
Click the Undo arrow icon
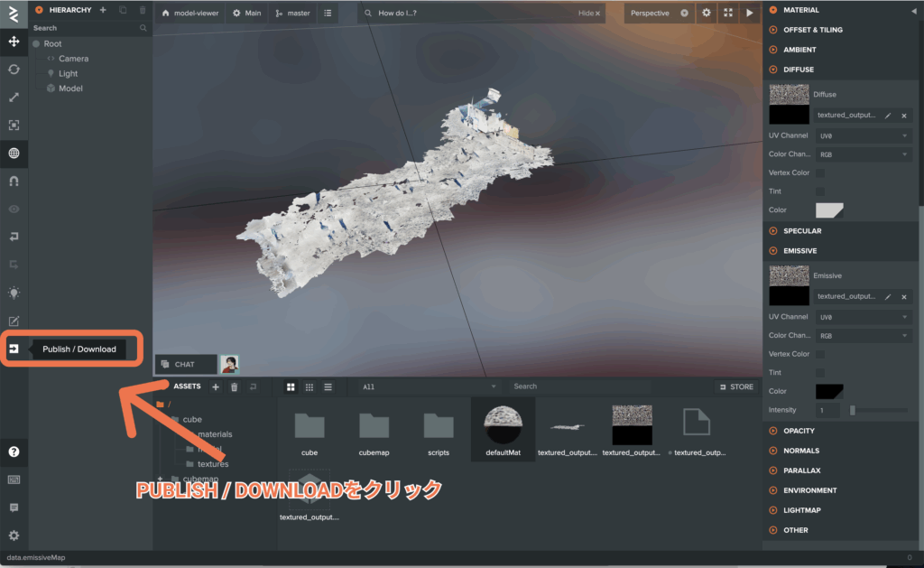[x=14, y=237]
